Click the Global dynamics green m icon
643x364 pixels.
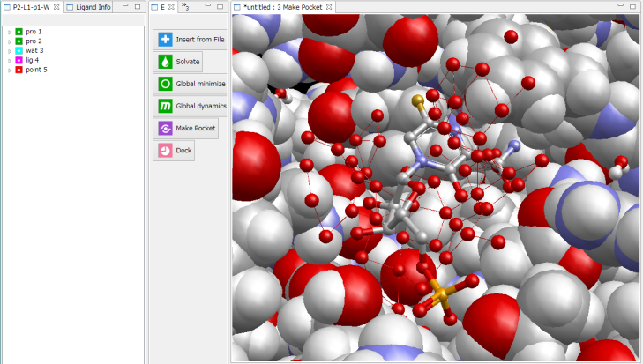coord(165,106)
